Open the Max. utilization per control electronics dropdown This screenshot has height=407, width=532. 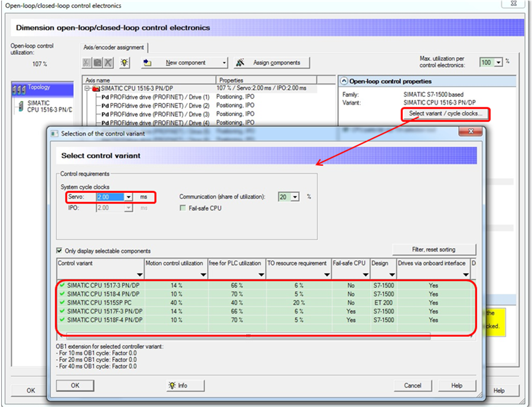(498, 63)
